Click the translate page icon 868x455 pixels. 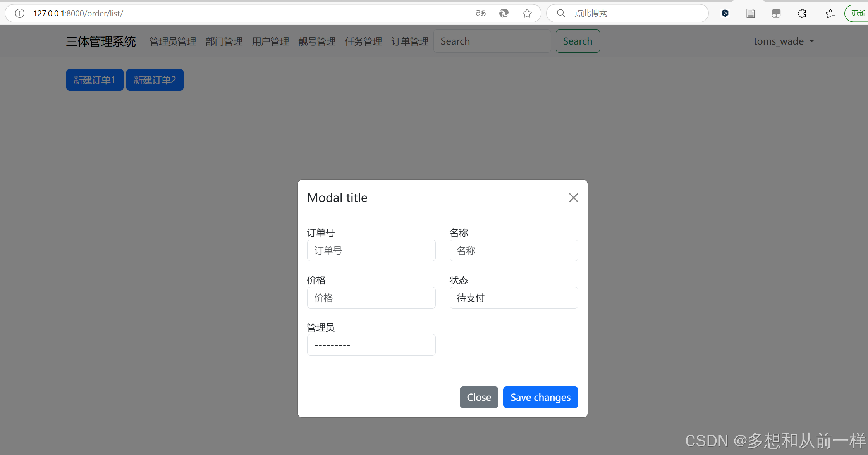coord(481,13)
